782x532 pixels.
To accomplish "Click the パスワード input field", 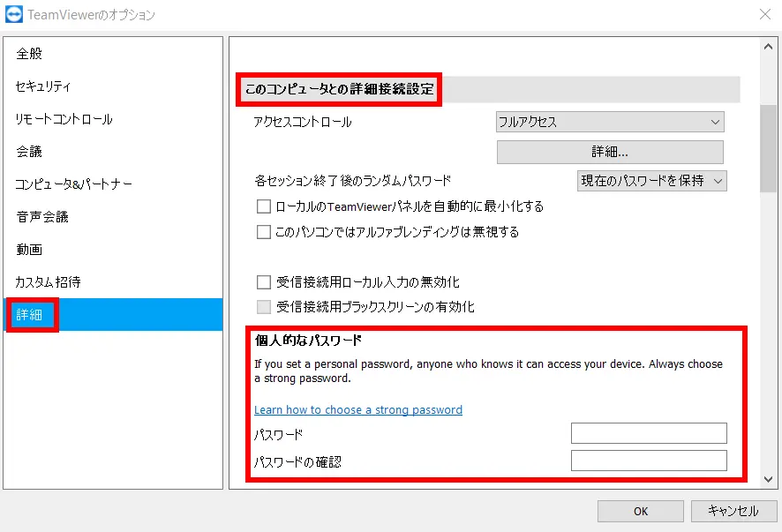I will pos(649,433).
